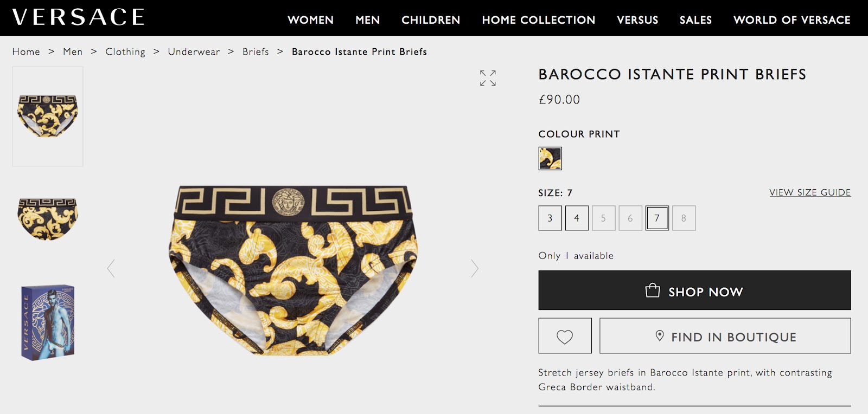
Task: Add briefs to wishlist with heart icon
Action: click(x=565, y=337)
